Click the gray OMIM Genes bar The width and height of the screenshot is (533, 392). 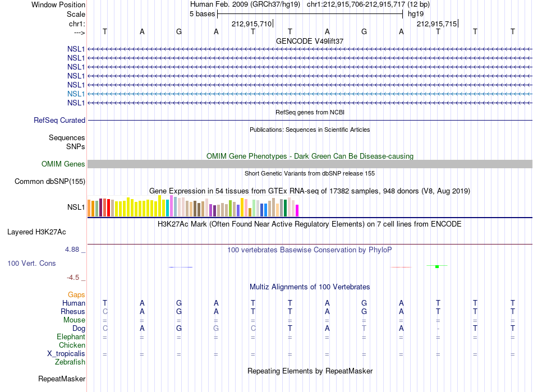[310, 164]
